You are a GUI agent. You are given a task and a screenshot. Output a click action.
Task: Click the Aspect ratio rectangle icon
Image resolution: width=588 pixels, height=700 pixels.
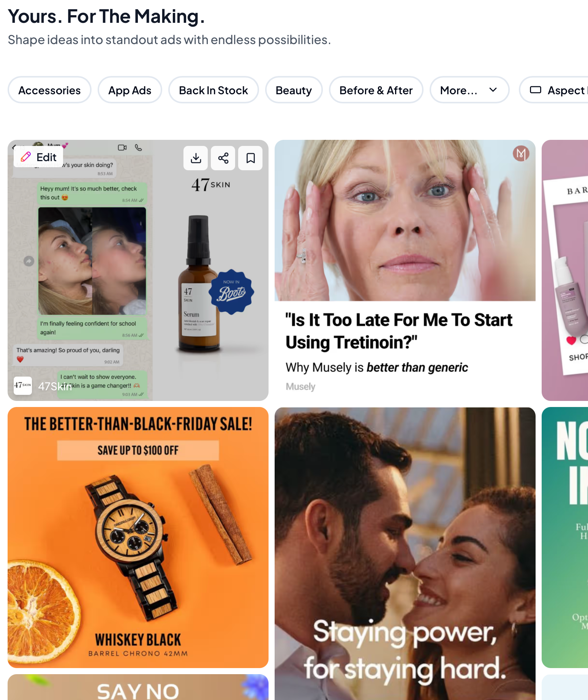pyautogui.click(x=535, y=90)
